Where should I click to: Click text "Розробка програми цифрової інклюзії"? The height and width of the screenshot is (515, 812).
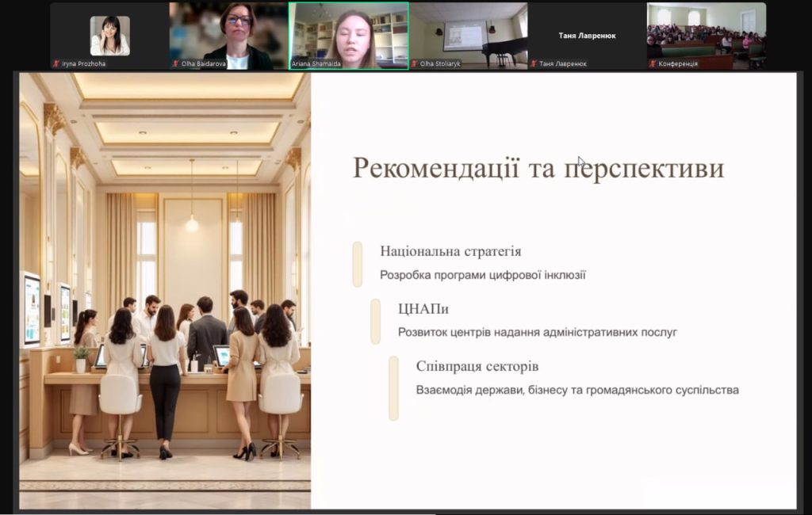[482, 275]
